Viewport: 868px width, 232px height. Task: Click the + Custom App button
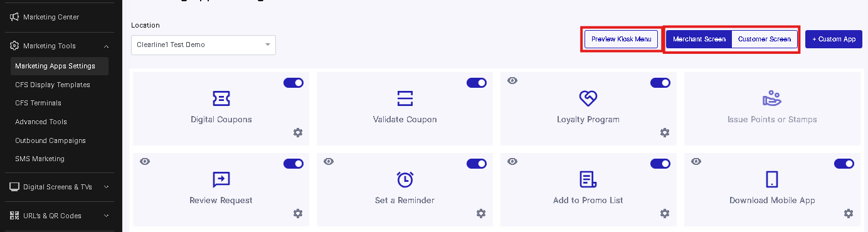[x=834, y=39]
